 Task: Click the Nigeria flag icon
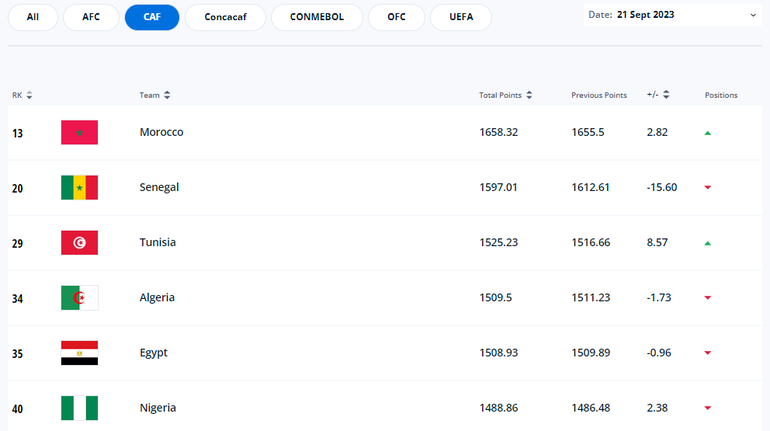click(79, 408)
